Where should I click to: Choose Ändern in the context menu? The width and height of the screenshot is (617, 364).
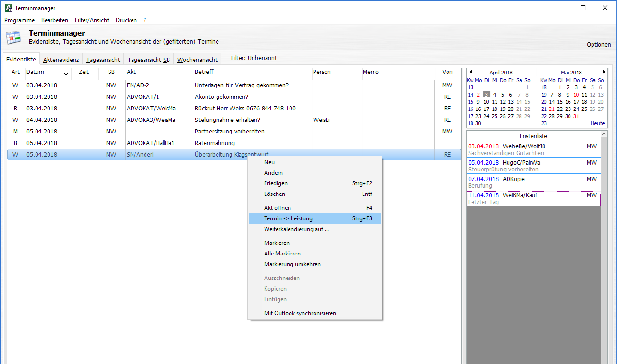[x=315, y=173]
